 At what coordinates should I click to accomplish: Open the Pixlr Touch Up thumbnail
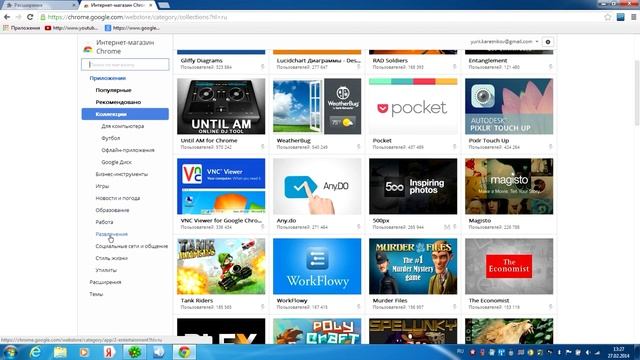click(x=509, y=107)
